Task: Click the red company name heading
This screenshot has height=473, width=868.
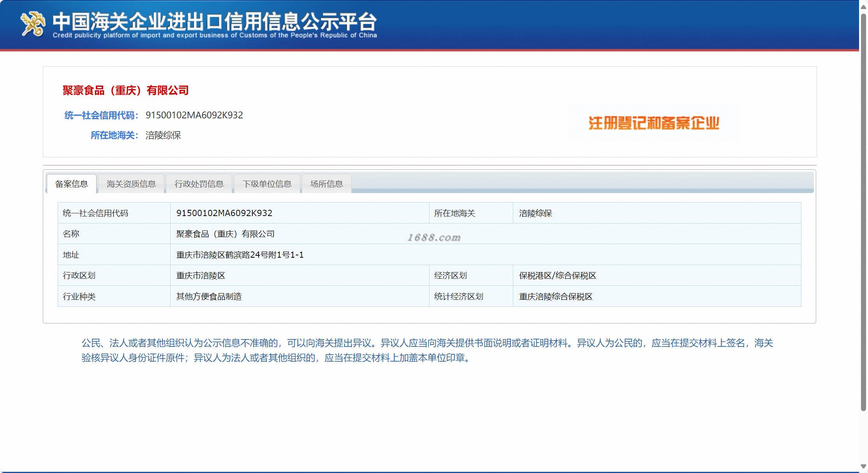Action: 125,90
